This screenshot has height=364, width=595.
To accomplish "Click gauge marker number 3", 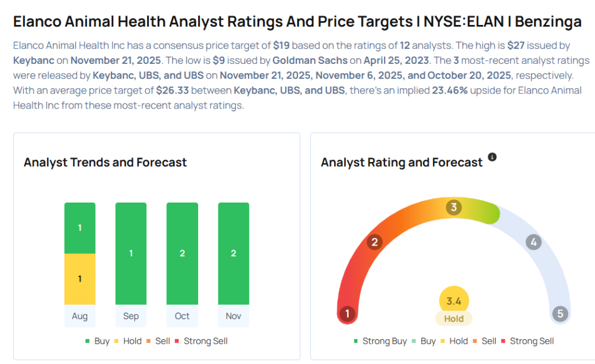I will (x=453, y=208).
